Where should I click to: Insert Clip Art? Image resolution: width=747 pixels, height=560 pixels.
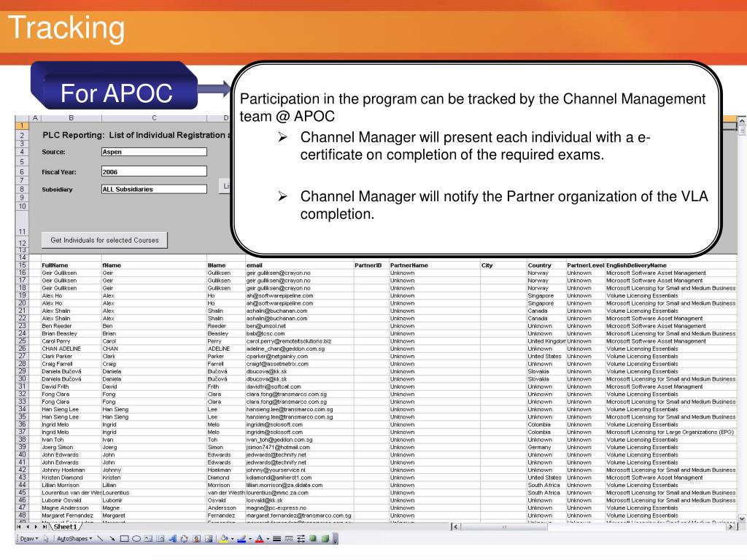[x=196, y=539]
